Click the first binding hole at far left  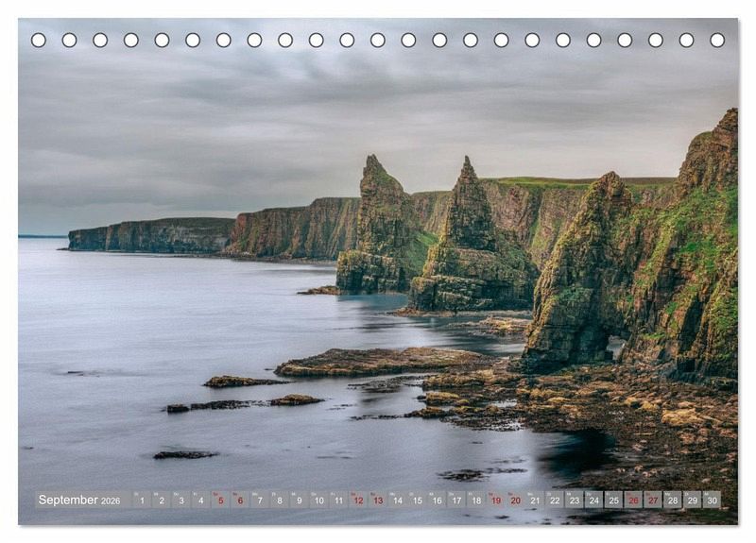39,40
